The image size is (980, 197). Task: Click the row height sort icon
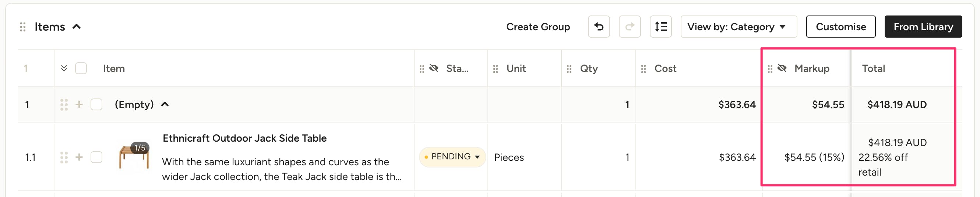[x=660, y=27]
